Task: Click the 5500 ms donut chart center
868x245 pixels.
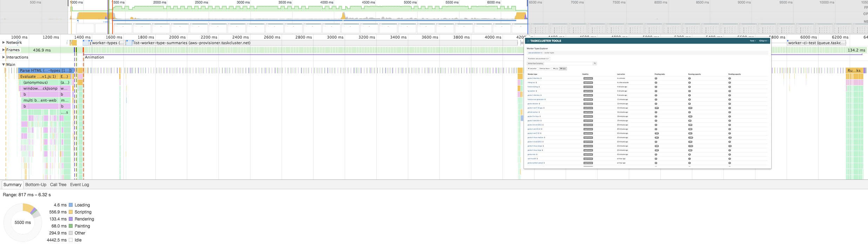Action: [x=23, y=223]
